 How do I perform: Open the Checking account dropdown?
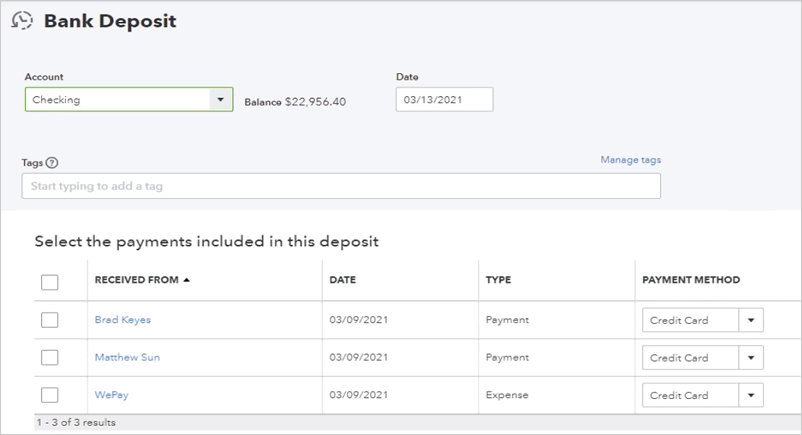220,100
